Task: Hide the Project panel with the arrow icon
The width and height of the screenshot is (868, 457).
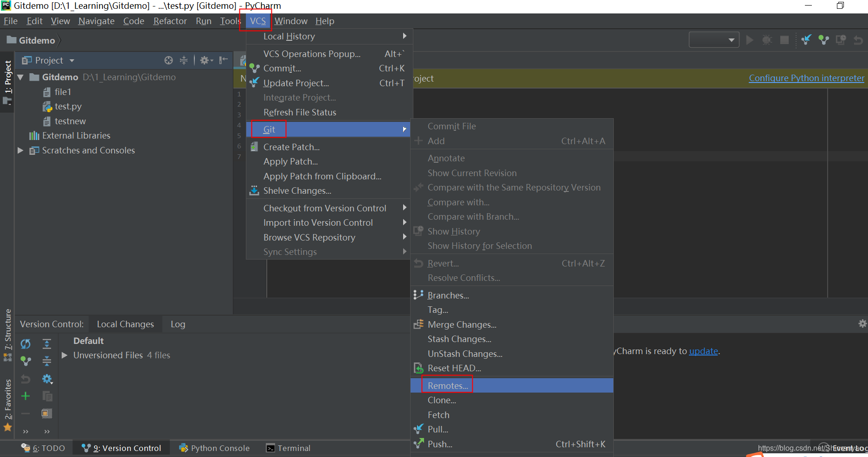Action: 224,60
